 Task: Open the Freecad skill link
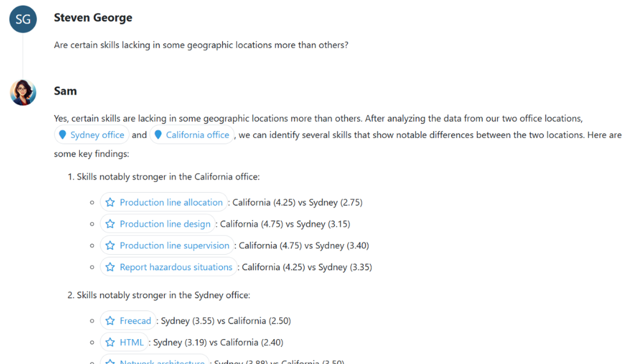135,321
